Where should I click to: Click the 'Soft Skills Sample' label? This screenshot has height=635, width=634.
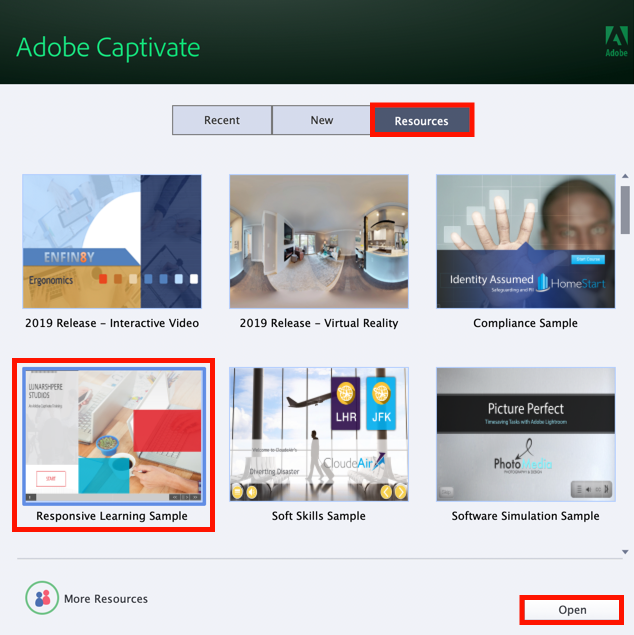click(x=319, y=516)
